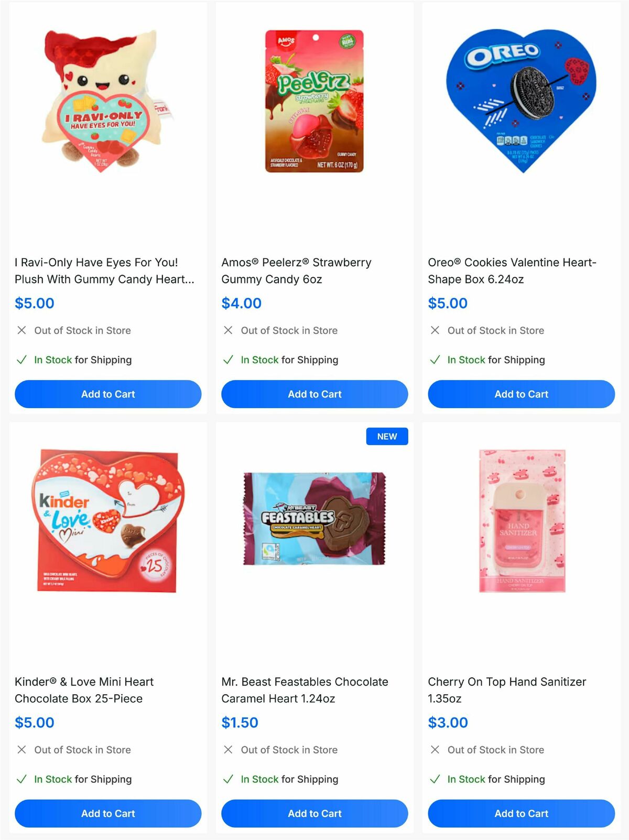The image size is (629, 840).
Task: Open the Kinder & Love Mini Heart product title
Action: [x=84, y=690]
